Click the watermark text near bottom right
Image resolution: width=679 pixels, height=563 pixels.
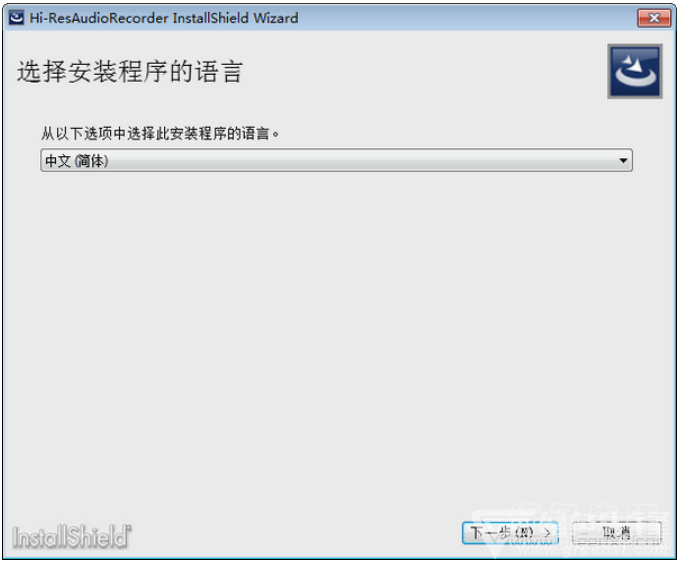593,549
